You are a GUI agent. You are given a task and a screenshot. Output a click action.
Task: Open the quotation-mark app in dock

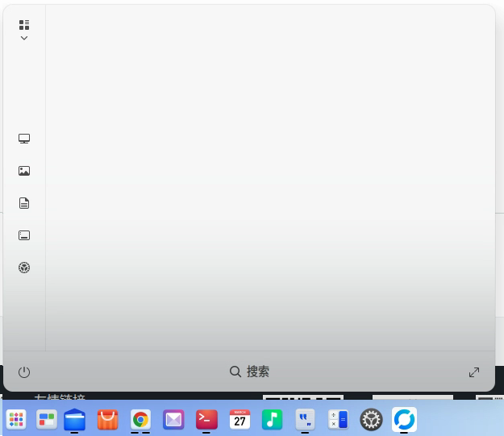click(x=305, y=419)
